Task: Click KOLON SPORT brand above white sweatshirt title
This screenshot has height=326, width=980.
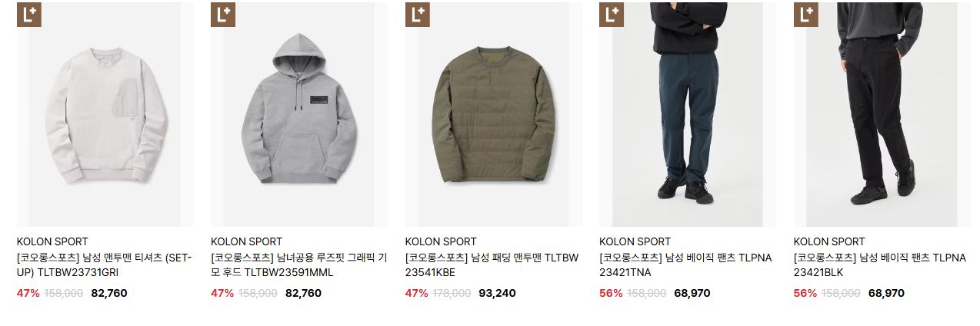Action: point(52,241)
